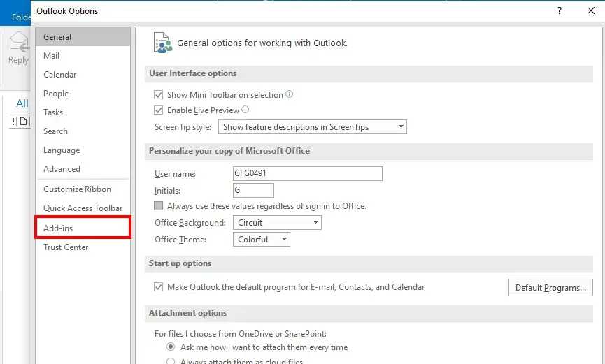Select the Customize Ribbon category
605x364 pixels.
[x=77, y=189]
